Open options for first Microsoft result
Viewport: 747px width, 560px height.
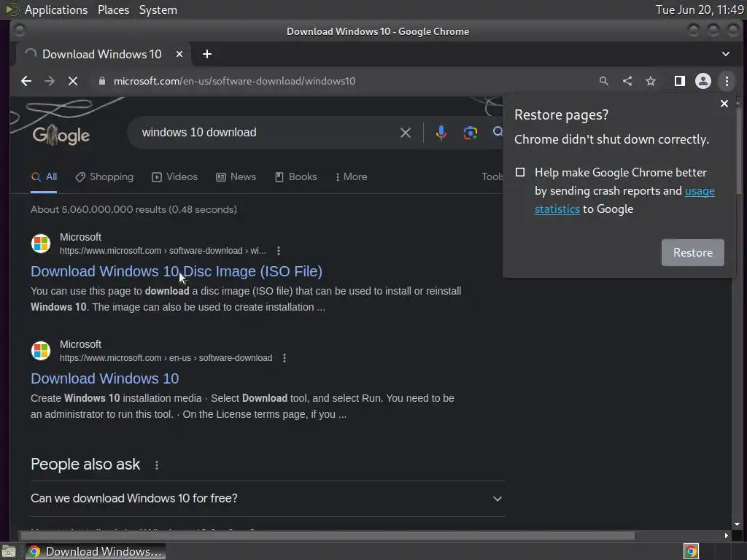coord(279,251)
